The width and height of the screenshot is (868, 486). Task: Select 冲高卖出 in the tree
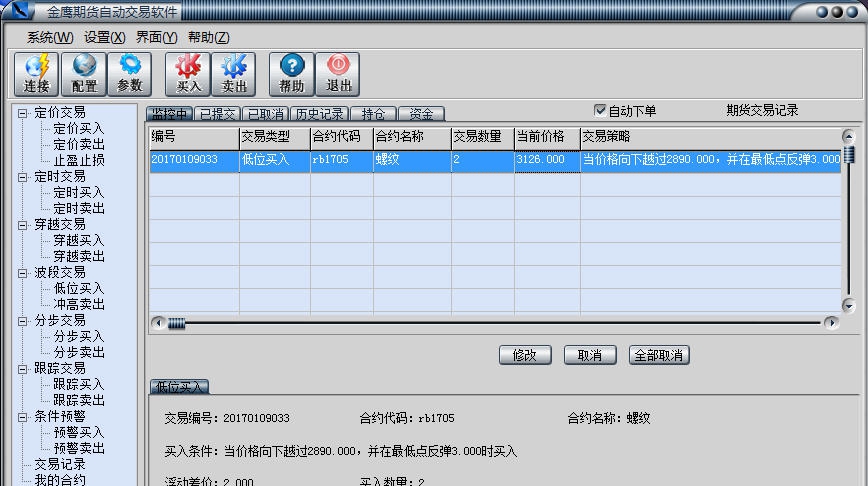[x=79, y=304]
